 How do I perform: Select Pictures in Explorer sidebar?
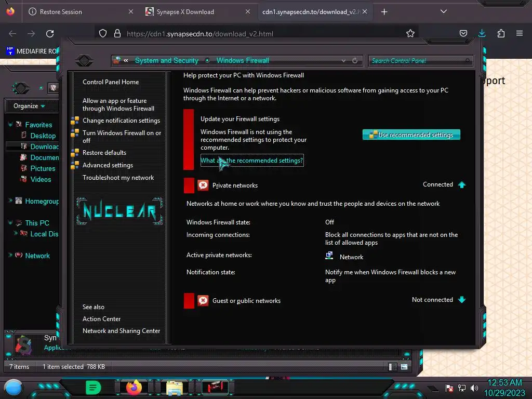tap(43, 169)
